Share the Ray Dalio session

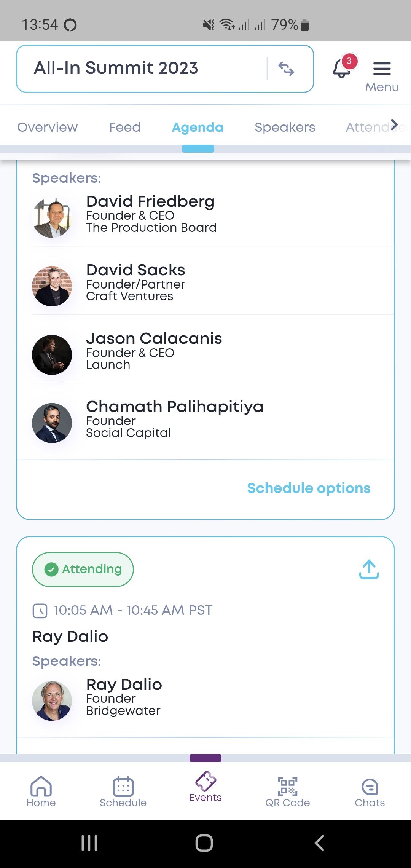tap(369, 569)
